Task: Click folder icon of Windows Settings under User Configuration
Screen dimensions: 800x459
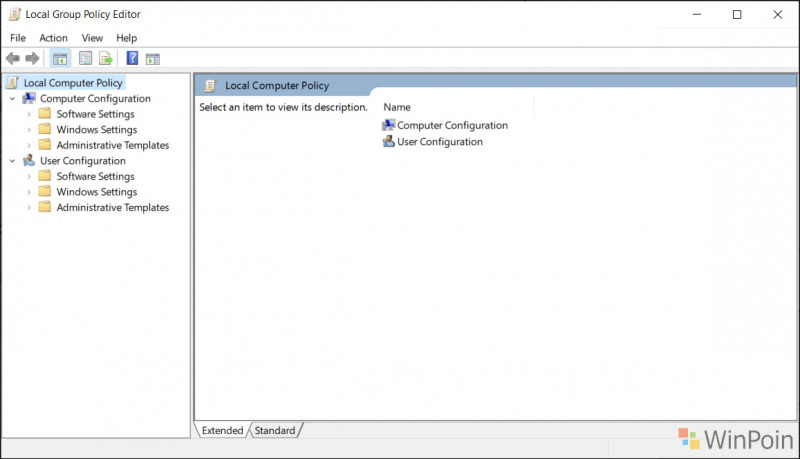Action: (45, 191)
